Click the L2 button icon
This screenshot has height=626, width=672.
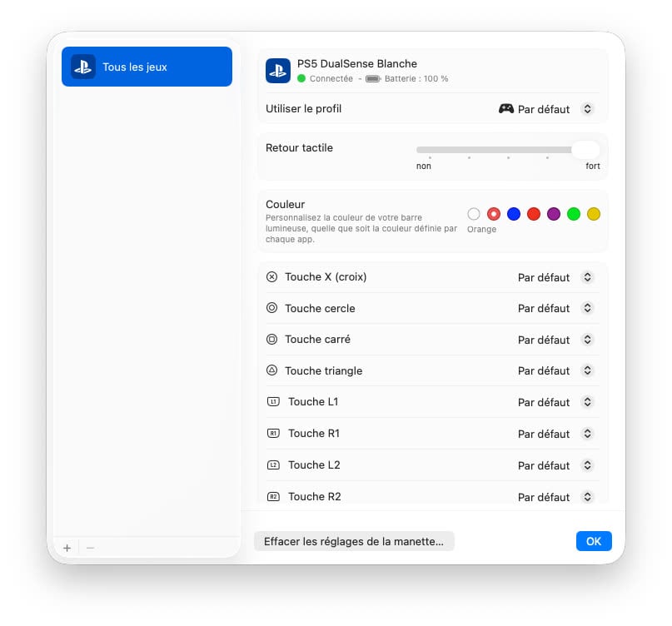click(273, 465)
